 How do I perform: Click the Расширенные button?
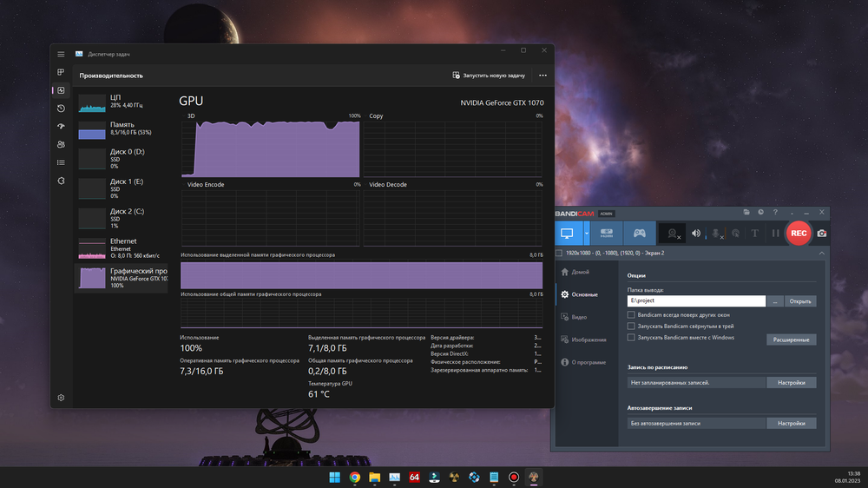791,340
